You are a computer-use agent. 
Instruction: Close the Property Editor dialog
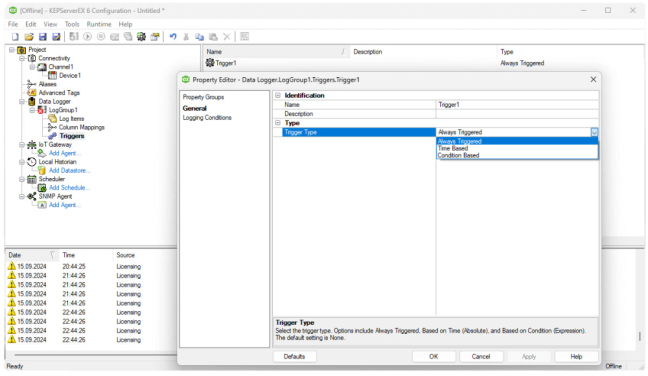tap(593, 79)
